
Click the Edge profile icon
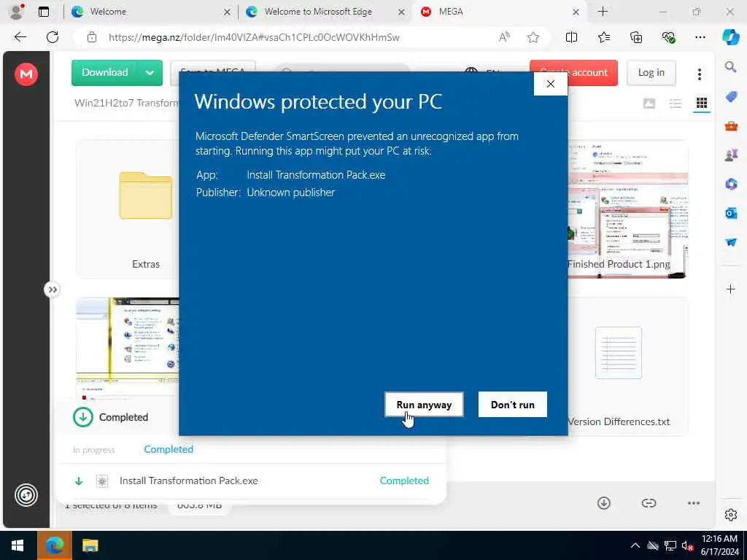(16, 12)
